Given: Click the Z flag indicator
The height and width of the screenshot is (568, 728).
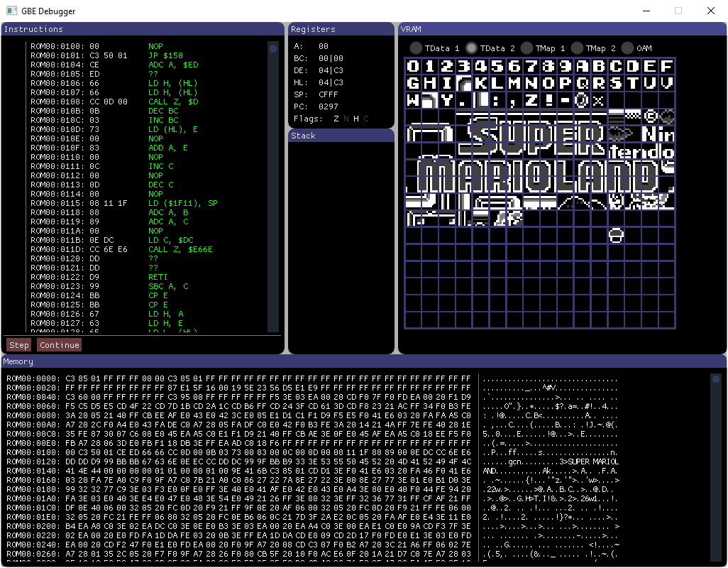Looking at the screenshot, I should pos(336,119).
